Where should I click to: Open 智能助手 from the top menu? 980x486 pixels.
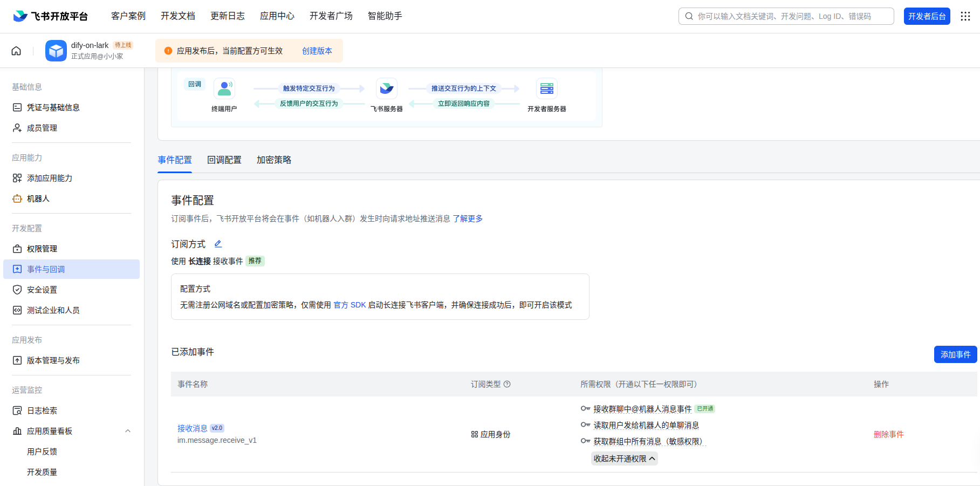click(x=385, y=16)
